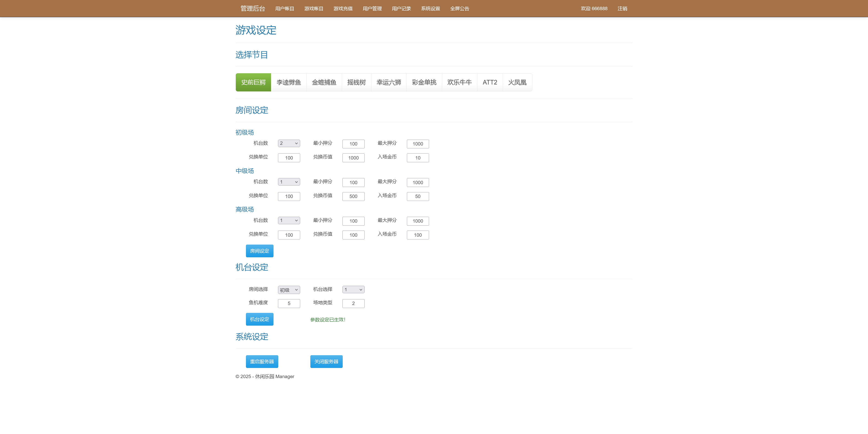This screenshot has width=868, height=434.
Task: Click the 注销 logout link
Action: pyautogui.click(x=622, y=8)
